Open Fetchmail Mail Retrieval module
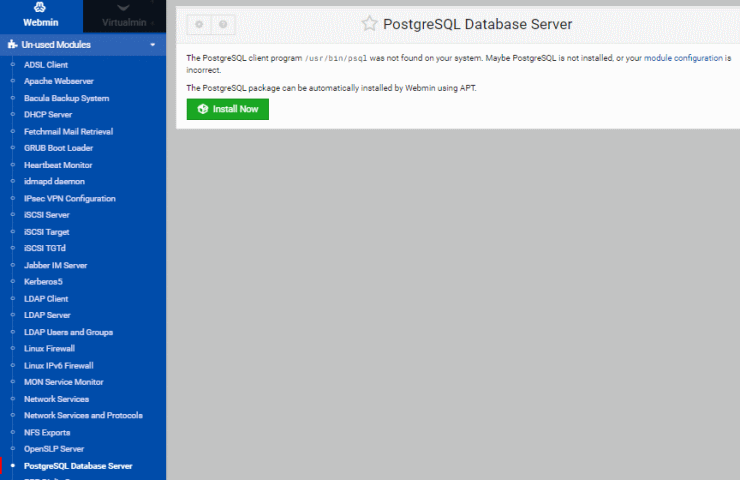740x480 pixels. tap(68, 132)
